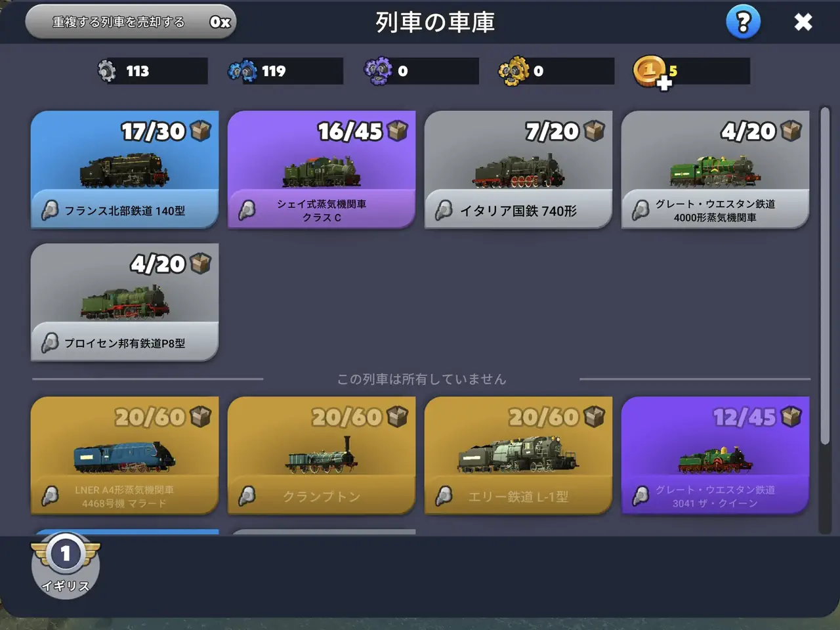
Task: Open グレート・ウエスタン鉄道 4000形 train card
Action: tap(715, 169)
